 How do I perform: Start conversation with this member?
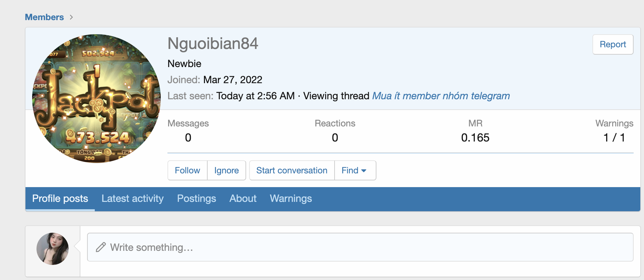coord(292,170)
